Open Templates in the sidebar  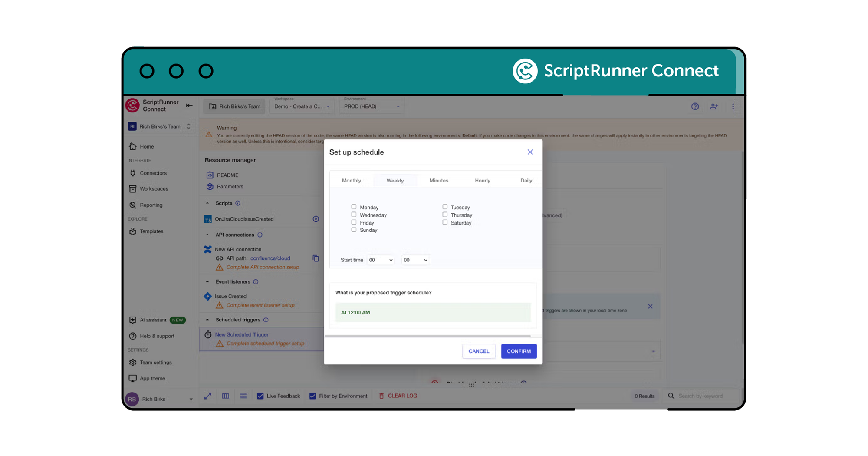(146, 231)
